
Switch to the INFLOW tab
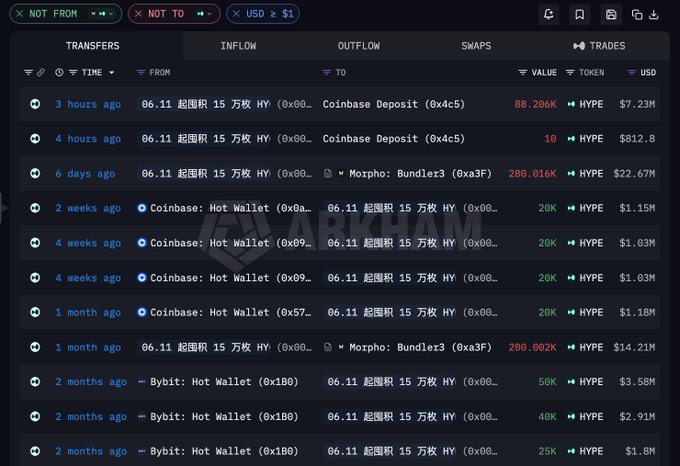pyautogui.click(x=238, y=46)
